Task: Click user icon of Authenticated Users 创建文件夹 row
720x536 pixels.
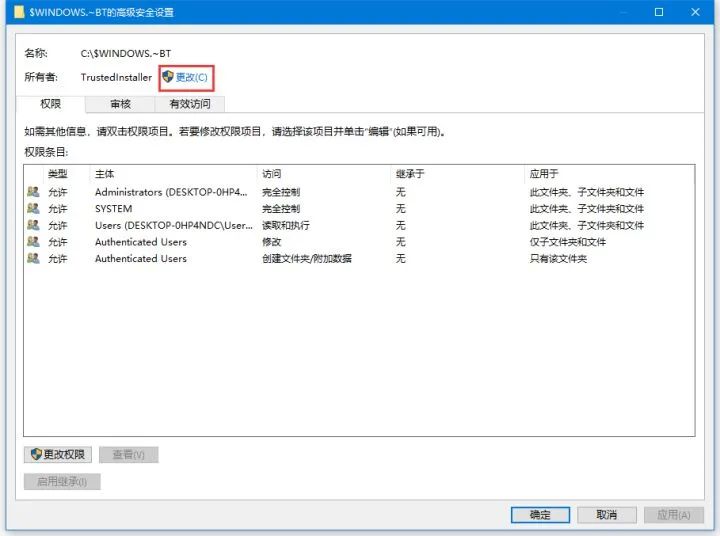Action: click(x=33, y=258)
